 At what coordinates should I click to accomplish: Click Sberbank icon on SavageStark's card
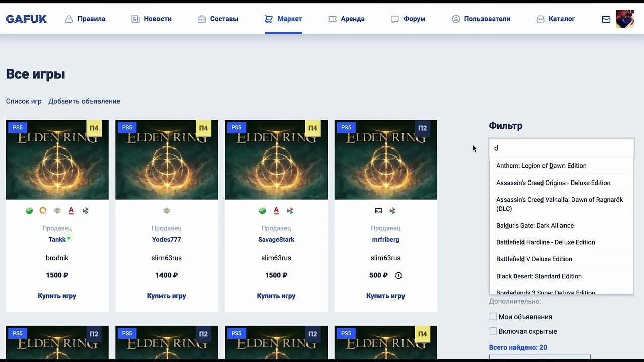tap(262, 211)
